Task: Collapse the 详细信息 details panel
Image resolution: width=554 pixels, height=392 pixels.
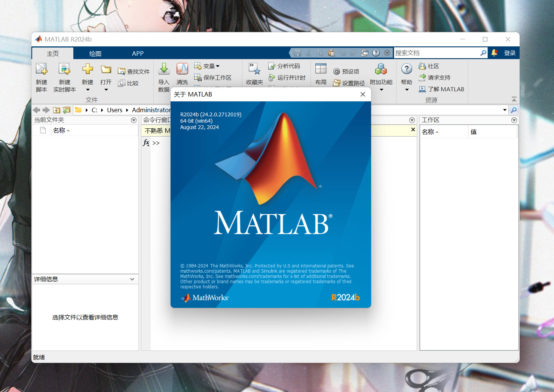Action: coord(132,279)
